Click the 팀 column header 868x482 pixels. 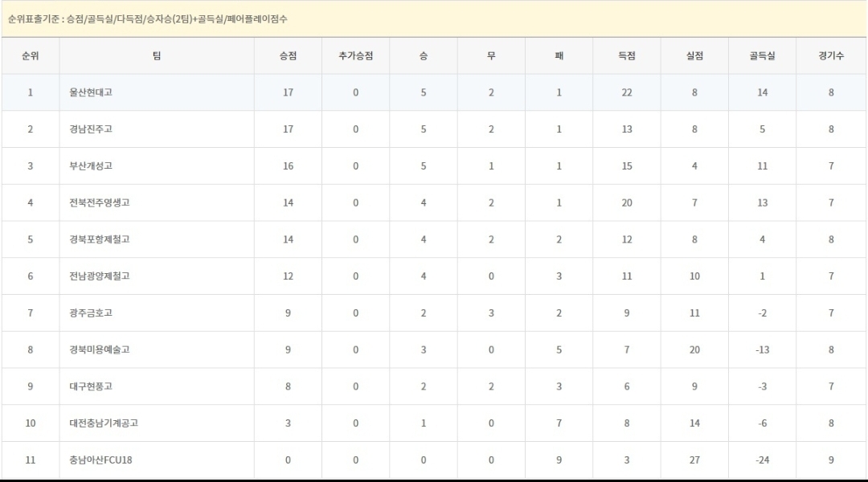157,56
